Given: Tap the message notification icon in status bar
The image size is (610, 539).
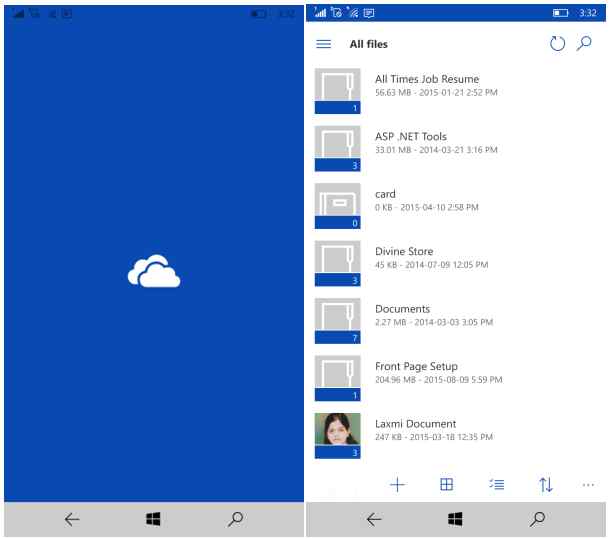Looking at the screenshot, I should pos(369,14).
